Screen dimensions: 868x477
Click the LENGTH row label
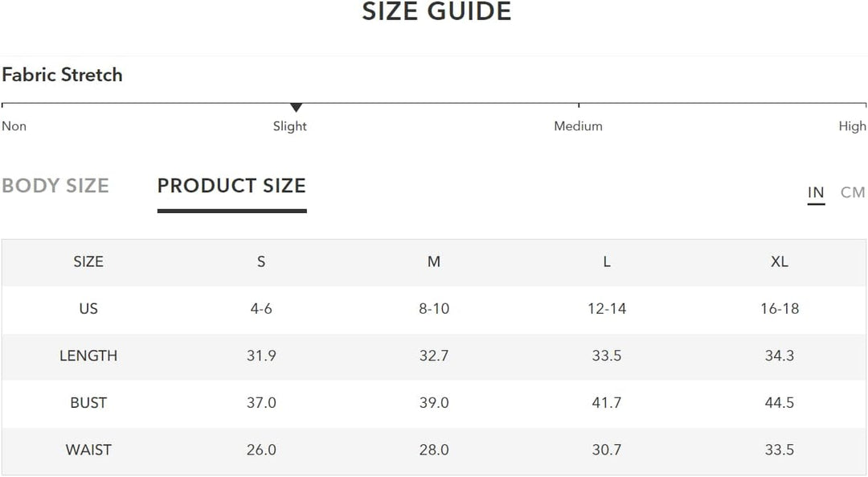point(88,356)
